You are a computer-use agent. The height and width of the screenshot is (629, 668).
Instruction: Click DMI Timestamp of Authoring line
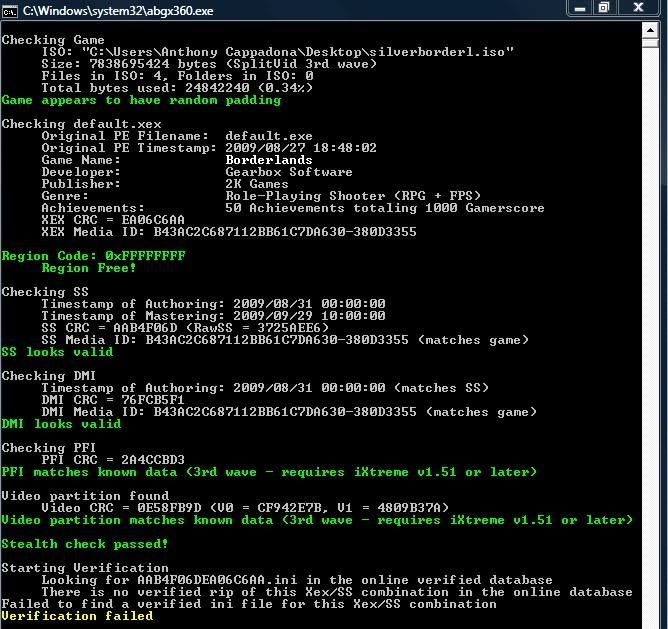coord(265,388)
